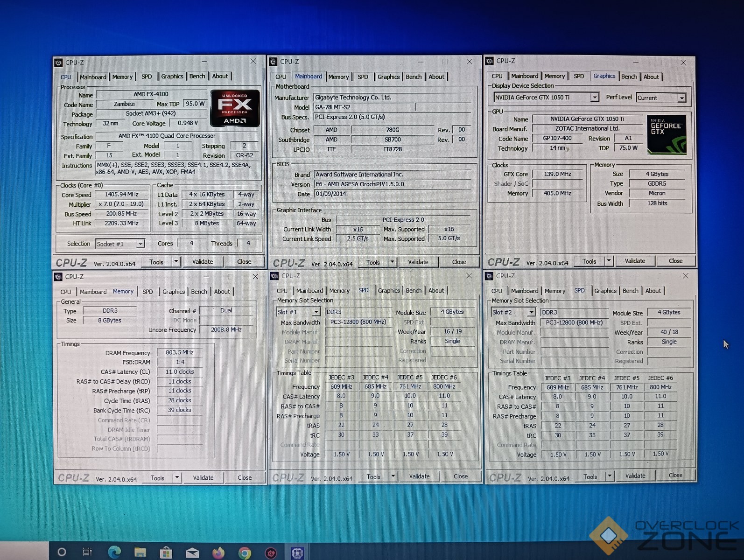Screen dimensions: 744x560
Task: Open About tab in the Graphics window
Action: click(651, 77)
